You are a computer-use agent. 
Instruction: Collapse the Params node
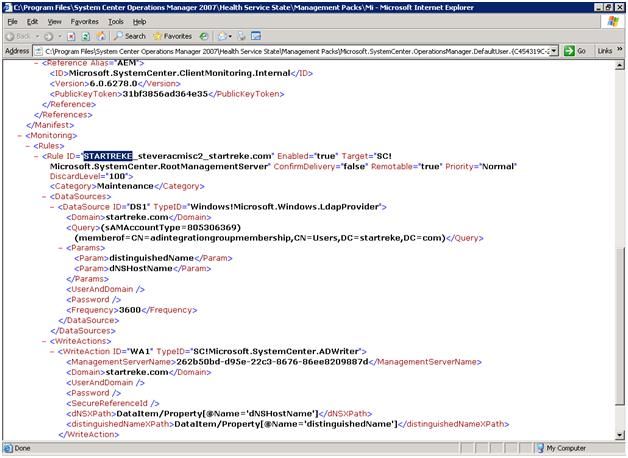60,248
